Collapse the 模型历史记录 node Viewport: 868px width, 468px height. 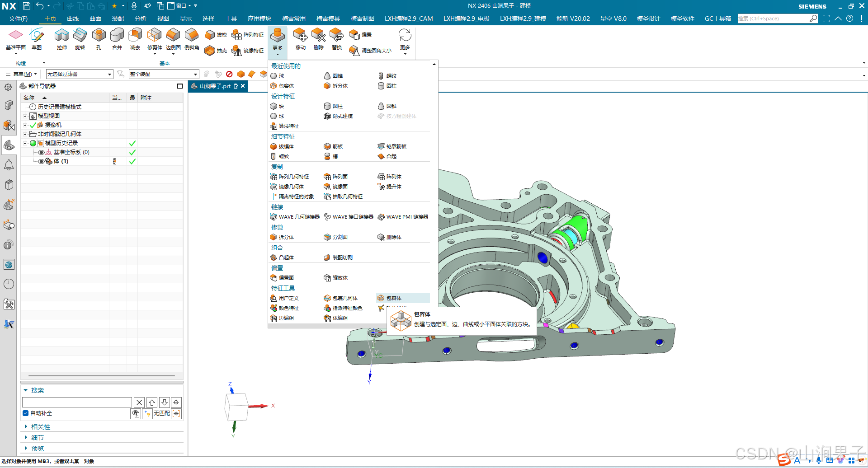(25, 143)
